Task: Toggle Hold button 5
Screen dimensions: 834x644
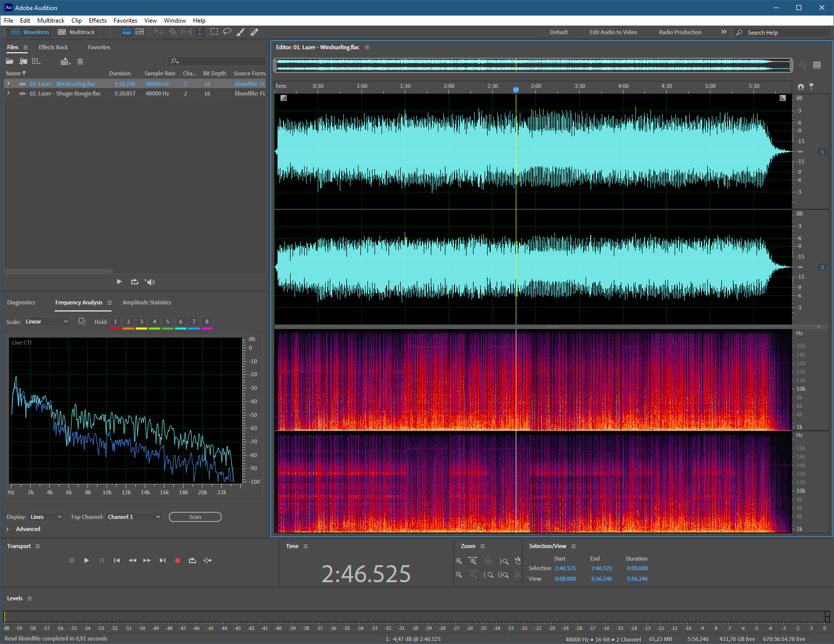Action: (167, 321)
